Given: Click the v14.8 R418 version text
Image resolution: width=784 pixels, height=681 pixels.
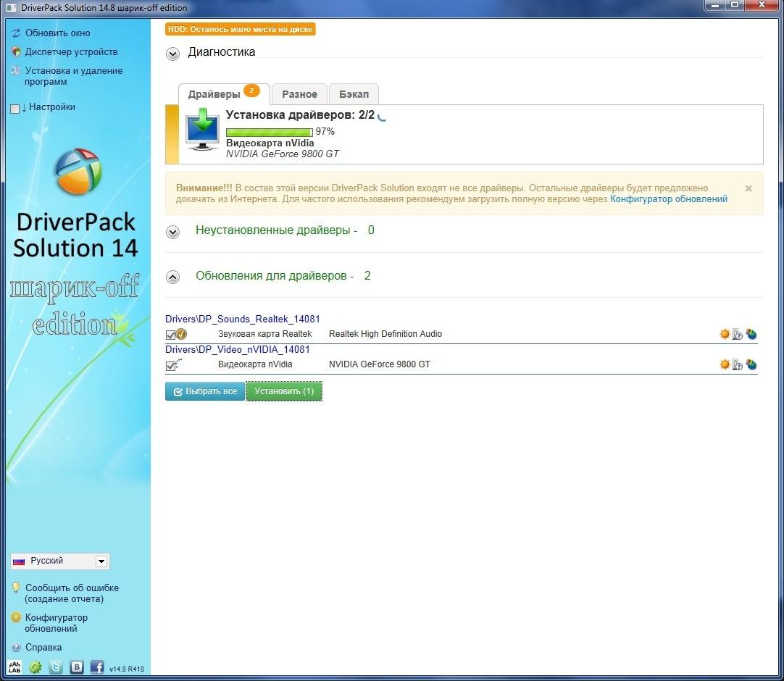Looking at the screenshot, I should [127, 669].
